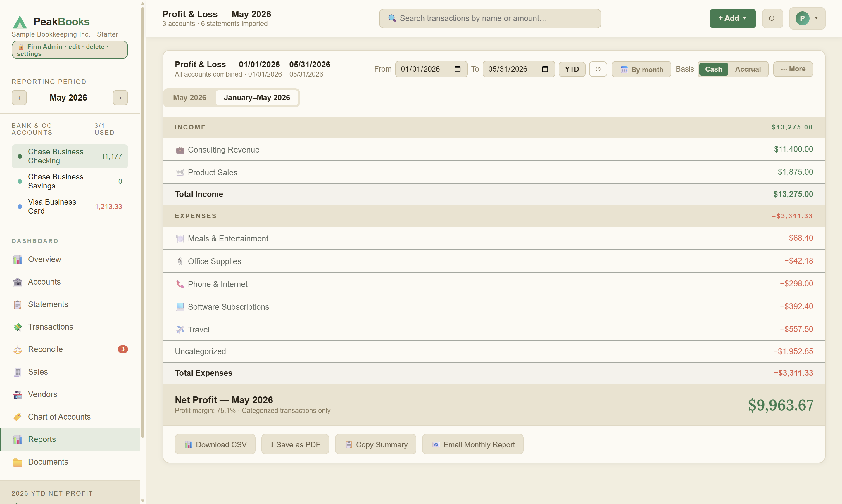Click the To date field
Image resolution: width=842 pixels, height=504 pixels.
pos(519,69)
